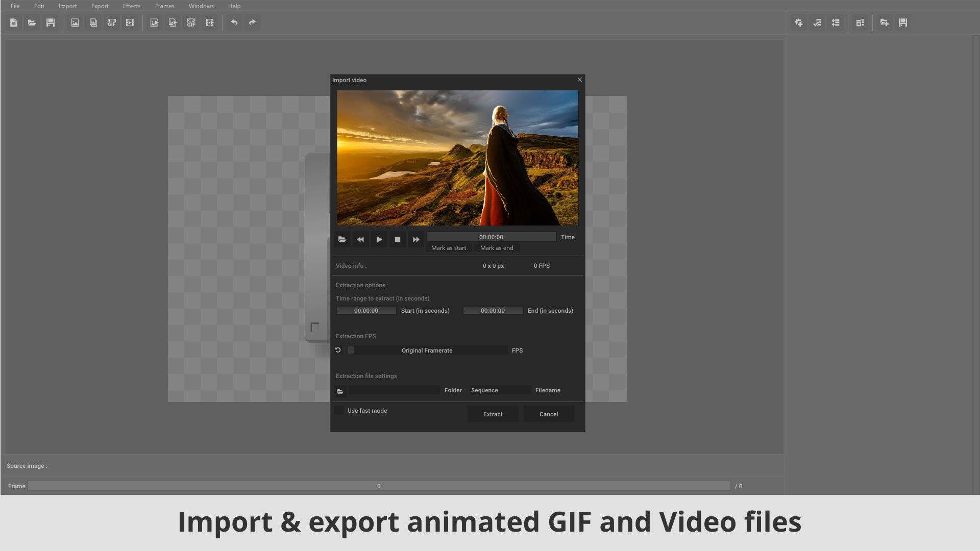
Task: Browse for an extraction output folder
Action: coord(340,391)
